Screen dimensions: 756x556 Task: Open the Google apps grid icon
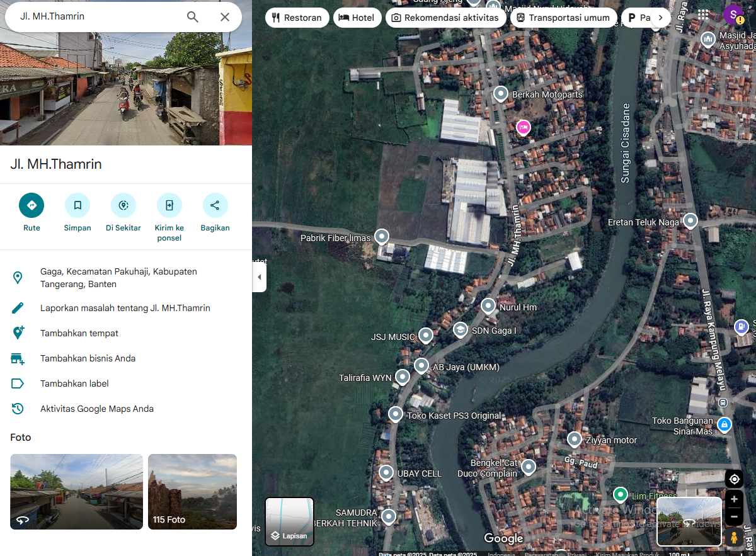click(703, 14)
